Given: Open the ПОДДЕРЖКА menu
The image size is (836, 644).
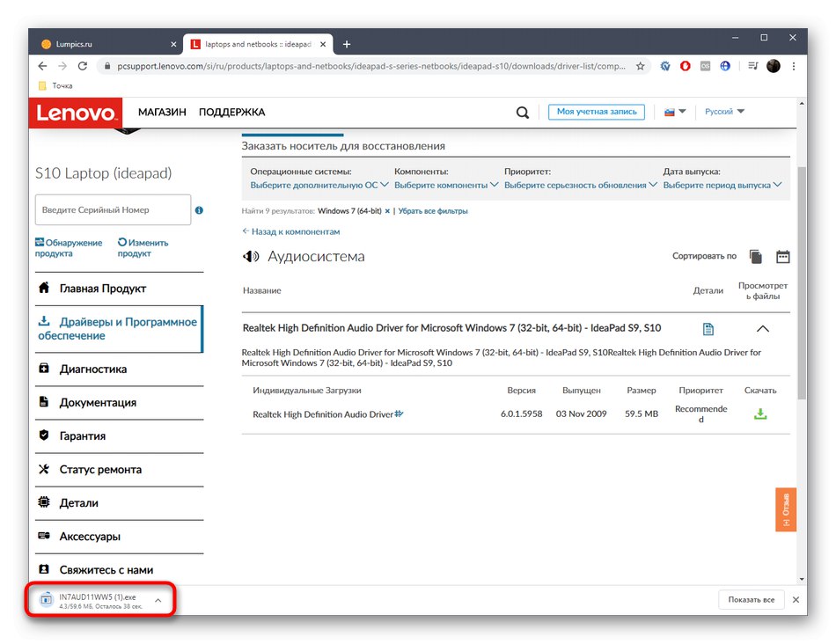Looking at the screenshot, I should (x=232, y=112).
